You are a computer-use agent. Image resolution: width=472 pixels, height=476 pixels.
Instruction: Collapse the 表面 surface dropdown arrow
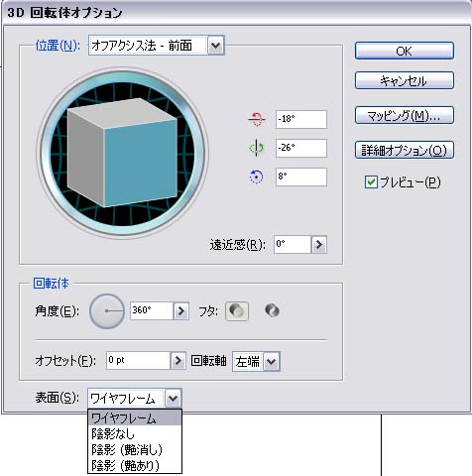pyautogui.click(x=173, y=399)
